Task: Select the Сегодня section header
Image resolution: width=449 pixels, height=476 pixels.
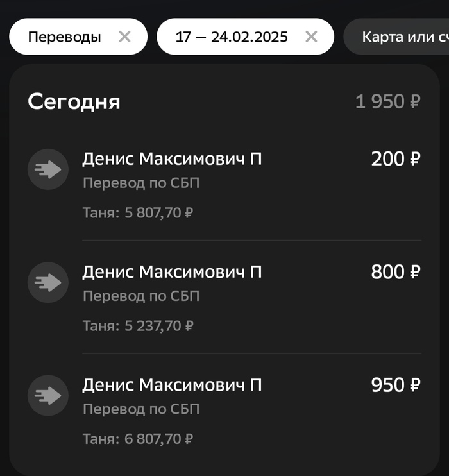Action: (74, 101)
